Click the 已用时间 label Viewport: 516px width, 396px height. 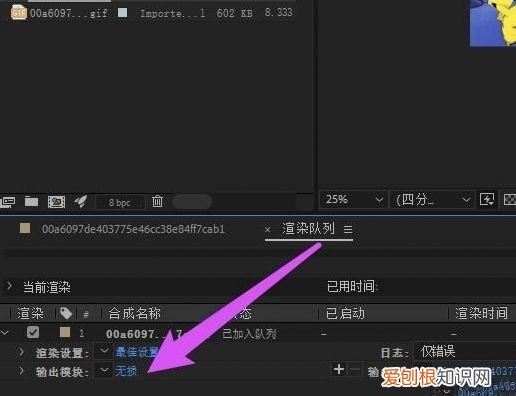point(351,286)
